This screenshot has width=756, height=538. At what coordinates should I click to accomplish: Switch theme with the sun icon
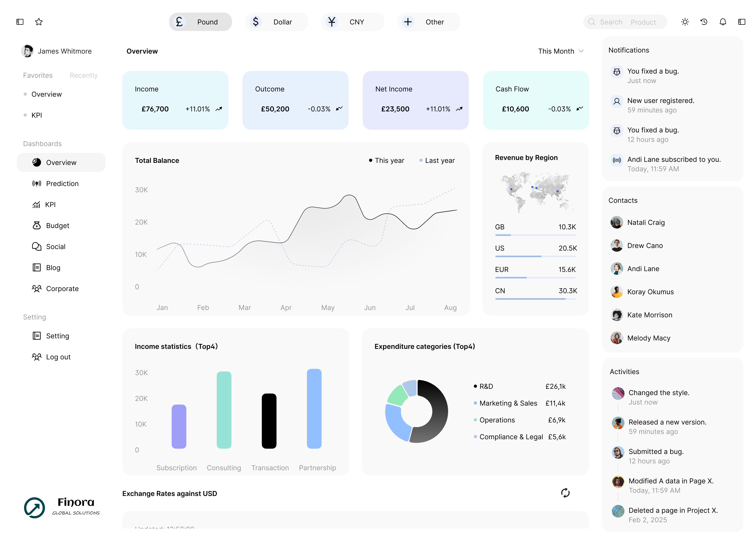[685, 22]
